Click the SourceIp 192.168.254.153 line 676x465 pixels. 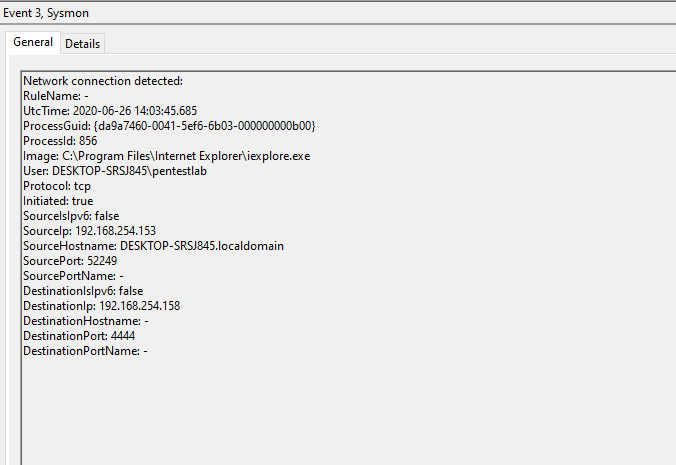89,231
